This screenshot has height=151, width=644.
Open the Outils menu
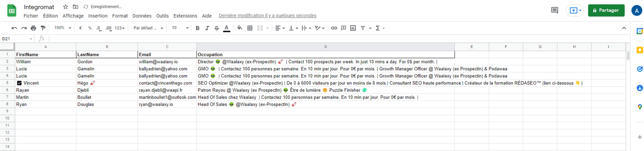[162, 16]
